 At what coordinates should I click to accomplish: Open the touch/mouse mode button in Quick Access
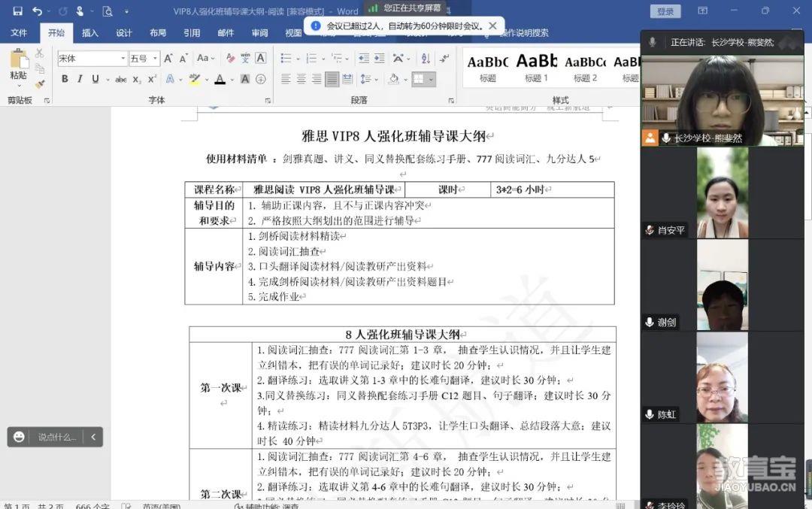pyautogui.click(x=80, y=11)
